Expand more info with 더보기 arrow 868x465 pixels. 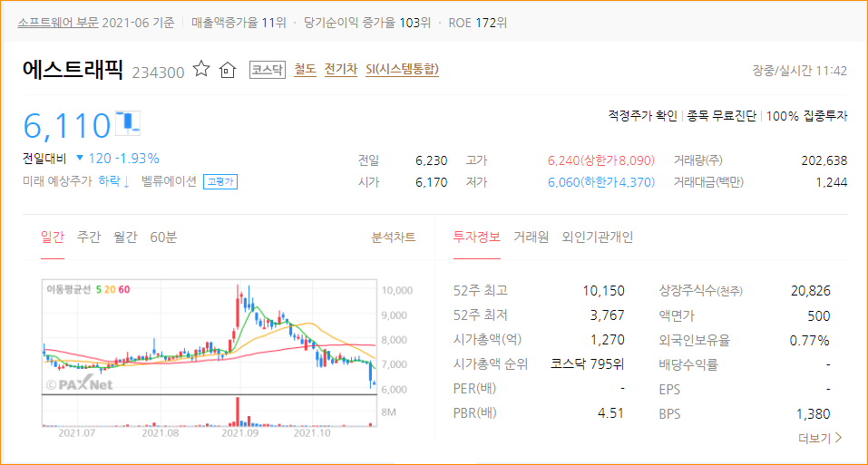821,438
